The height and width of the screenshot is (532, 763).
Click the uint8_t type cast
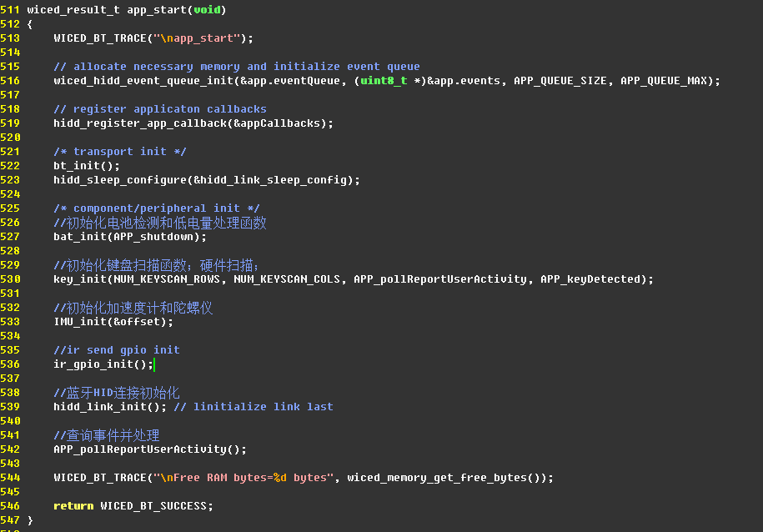384,81
